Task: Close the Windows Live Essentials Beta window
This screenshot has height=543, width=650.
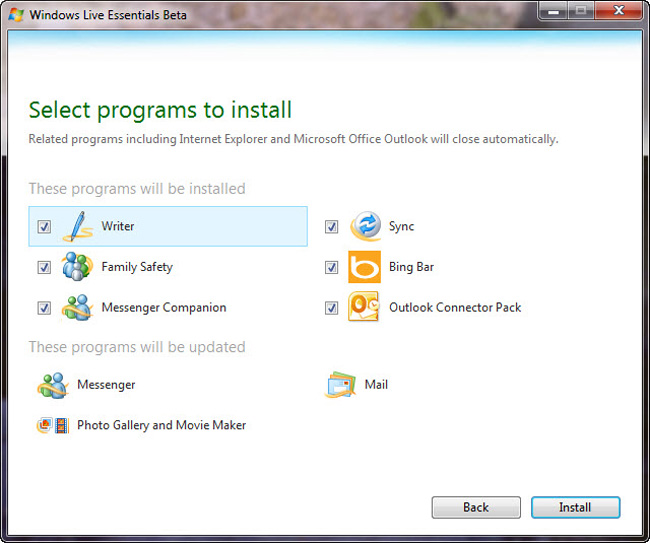Action: coord(617,11)
